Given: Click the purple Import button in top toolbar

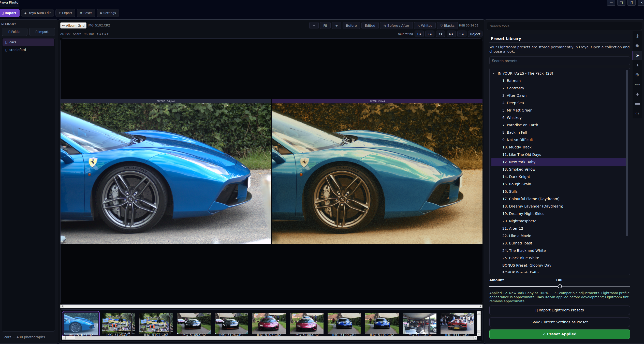Looking at the screenshot, I should (9, 13).
